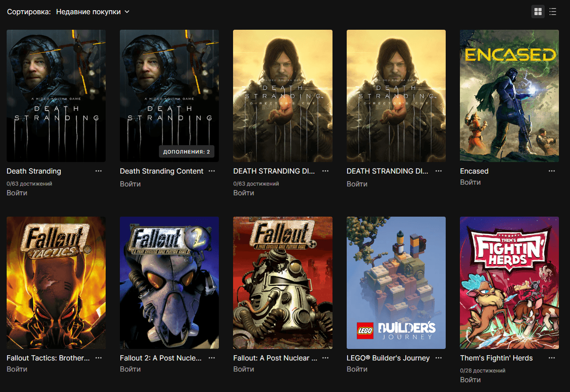Click '0/28 достижений' under Them's Fightin' Herds
The image size is (570, 392).
pyautogui.click(x=483, y=370)
